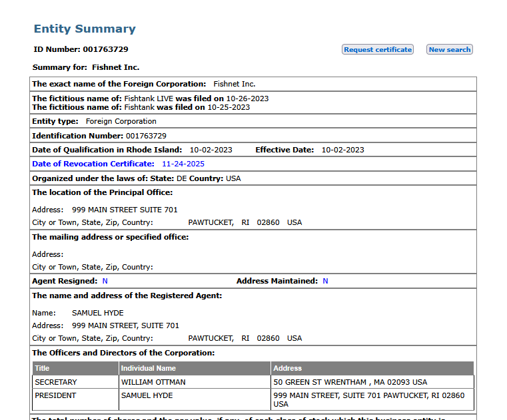Select the exact name value Fishnet Inc.
Viewport: 507px width, 420px height.
[235, 84]
